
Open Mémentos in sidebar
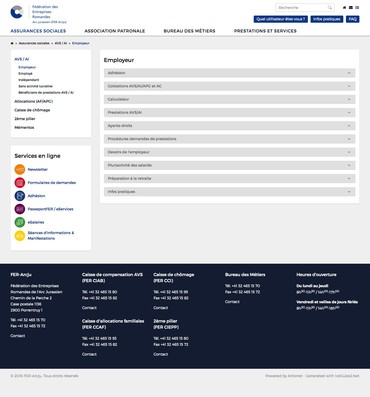pyautogui.click(x=24, y=127)
